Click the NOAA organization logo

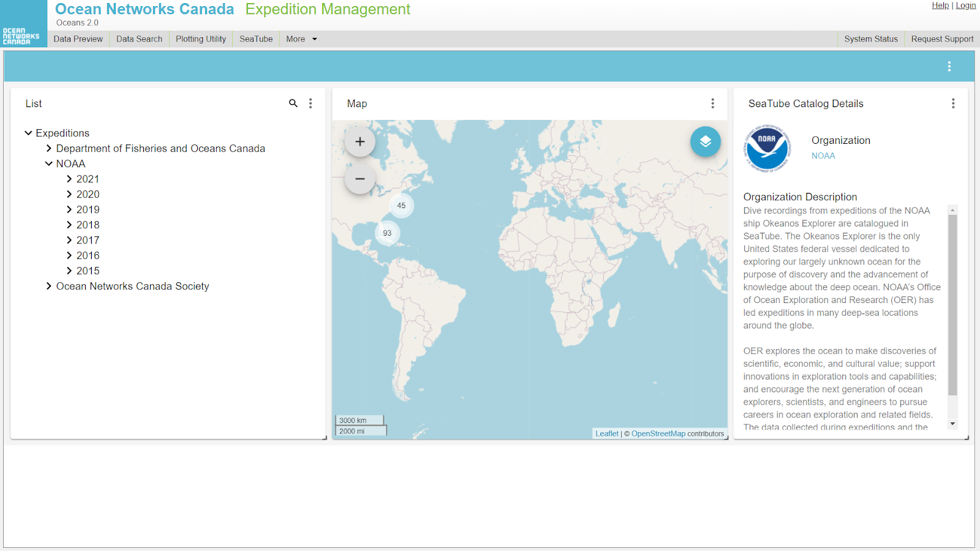coord(767,149)
